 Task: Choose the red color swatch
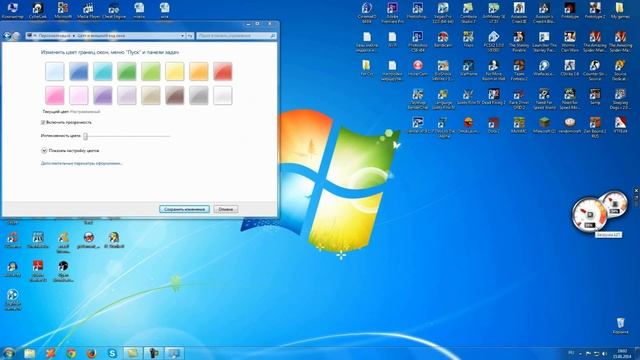click(223, 71)
